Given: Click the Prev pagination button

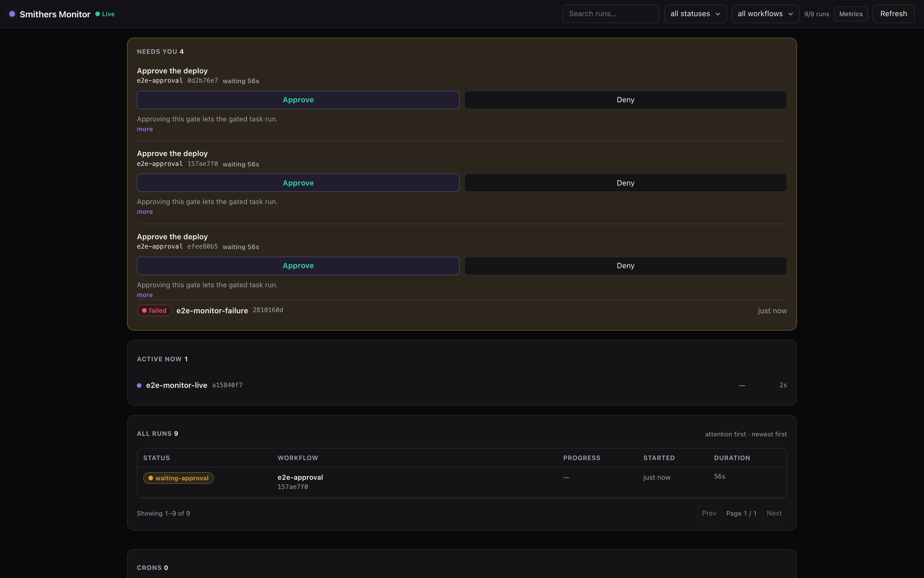Looking at the screenshot, I should tap(709, 513).
